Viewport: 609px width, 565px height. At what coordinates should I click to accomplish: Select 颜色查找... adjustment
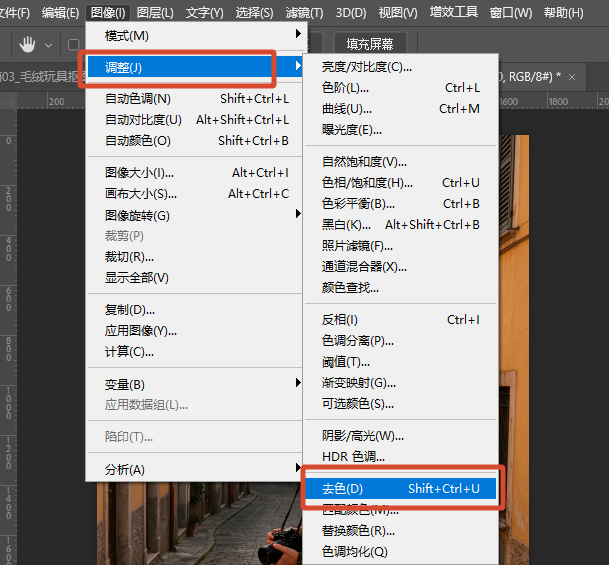400,288
